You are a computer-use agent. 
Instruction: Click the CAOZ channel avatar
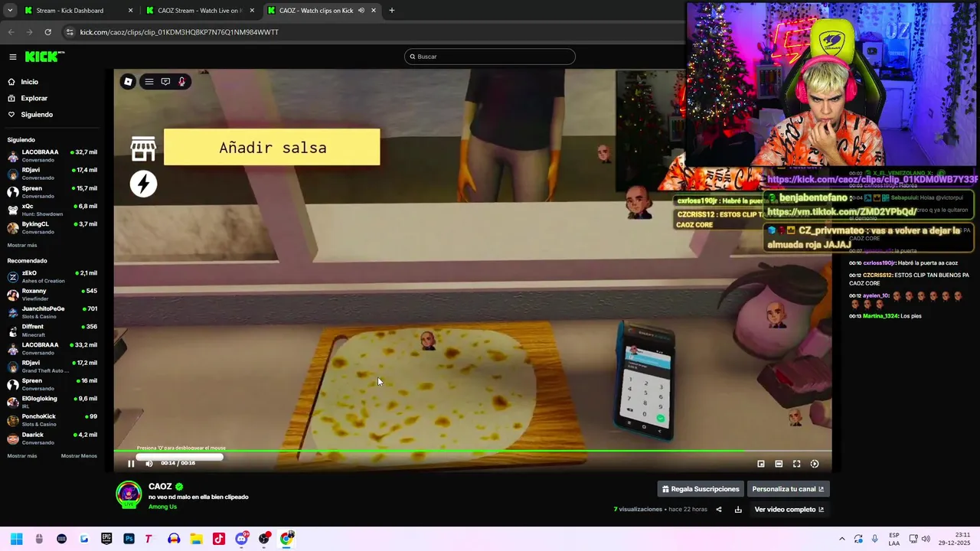129,494
